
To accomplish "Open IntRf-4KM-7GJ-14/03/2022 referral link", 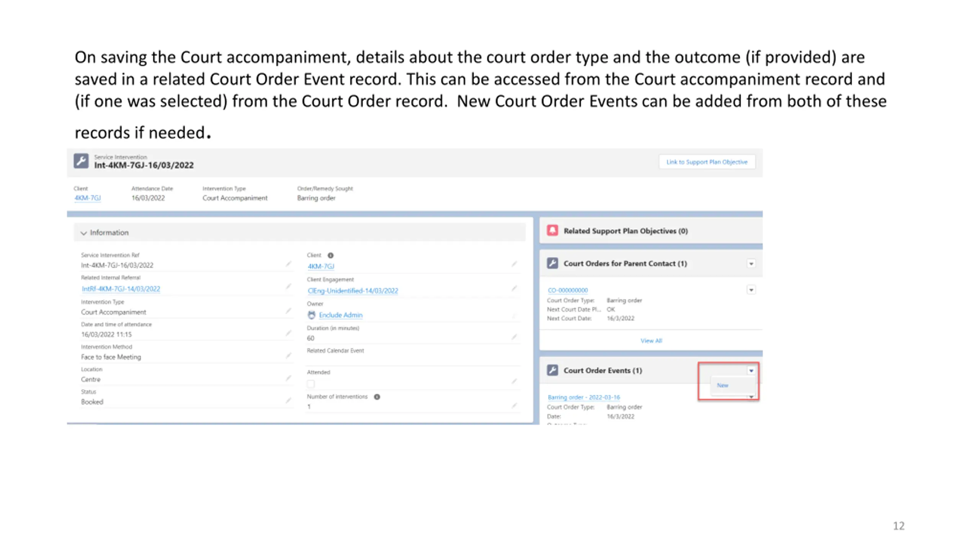I will pos(121,289).
